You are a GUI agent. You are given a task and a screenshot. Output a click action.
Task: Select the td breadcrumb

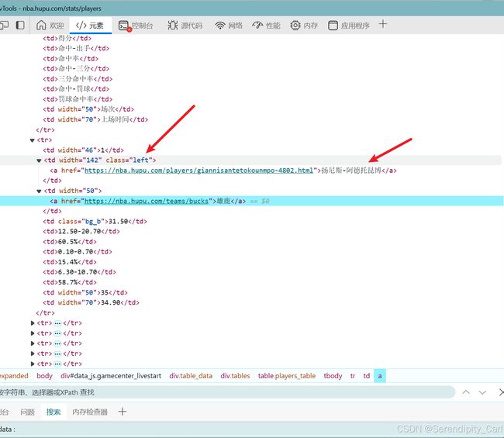pos(367,376)
